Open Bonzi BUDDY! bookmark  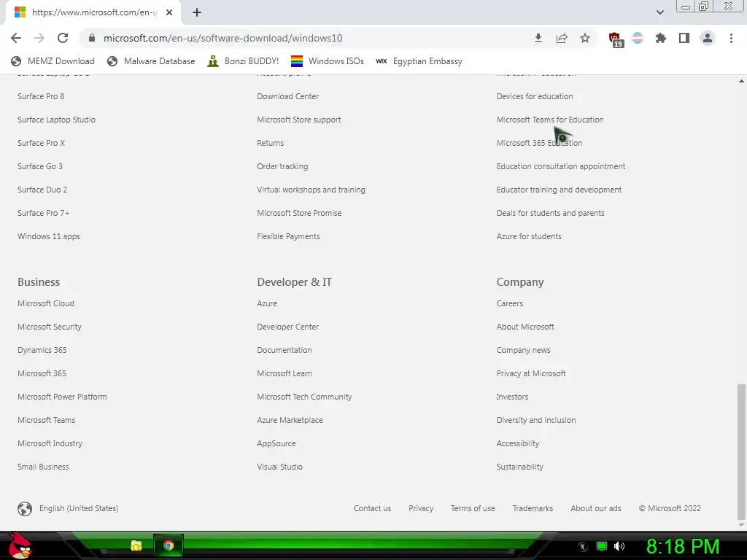243,61
